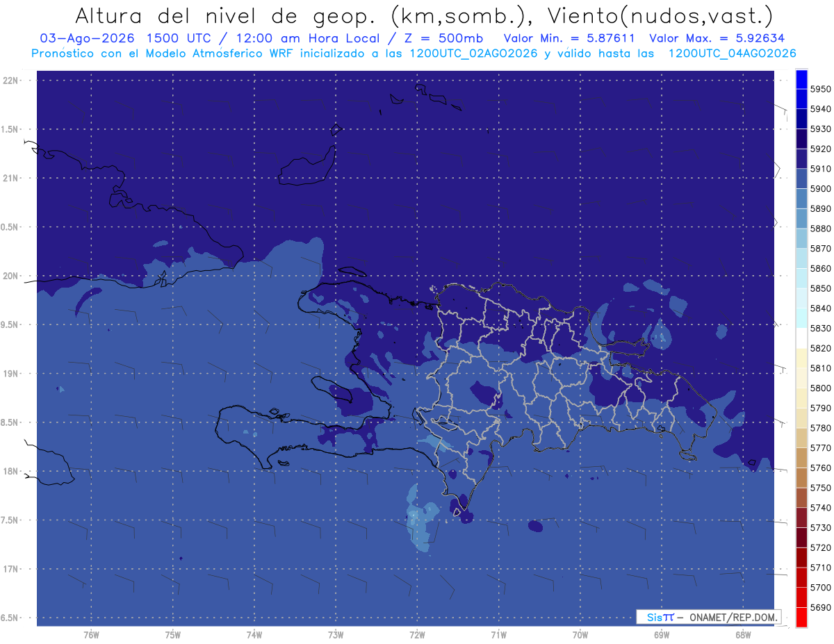Image resolution: width=834 pixels, height=644 pixels.
Task: Click the "17N" latitude label
Action: (x=11, y=569)
